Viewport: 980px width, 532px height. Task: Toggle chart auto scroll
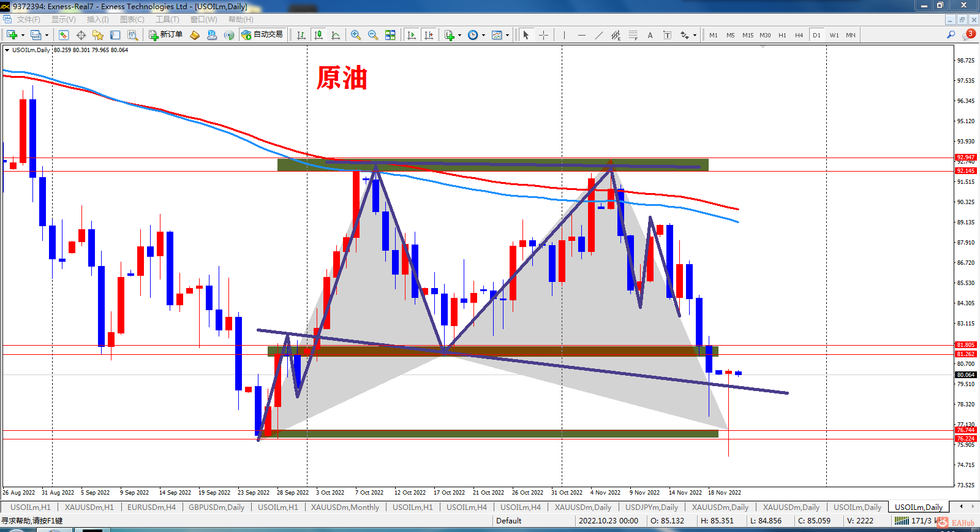click(x=412, y=35)
